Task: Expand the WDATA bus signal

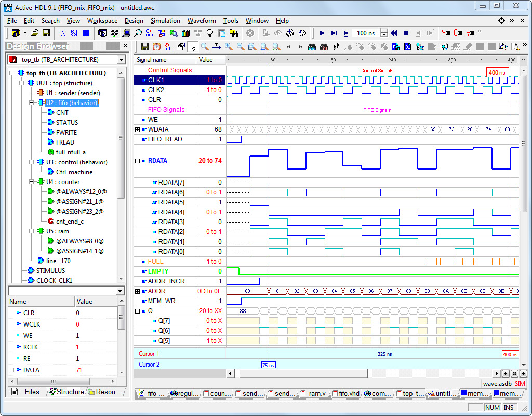Action: (x=138, y=129)
